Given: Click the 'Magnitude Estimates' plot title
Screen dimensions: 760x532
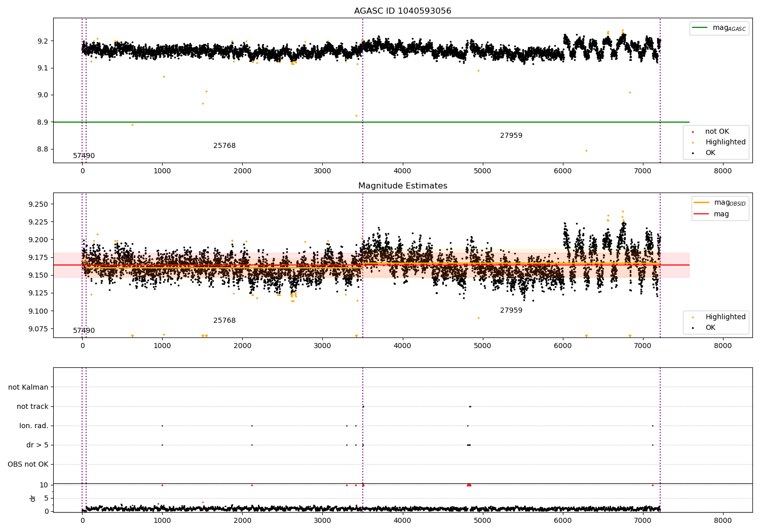Looking at the screenshot, I should tap(402, 186).
